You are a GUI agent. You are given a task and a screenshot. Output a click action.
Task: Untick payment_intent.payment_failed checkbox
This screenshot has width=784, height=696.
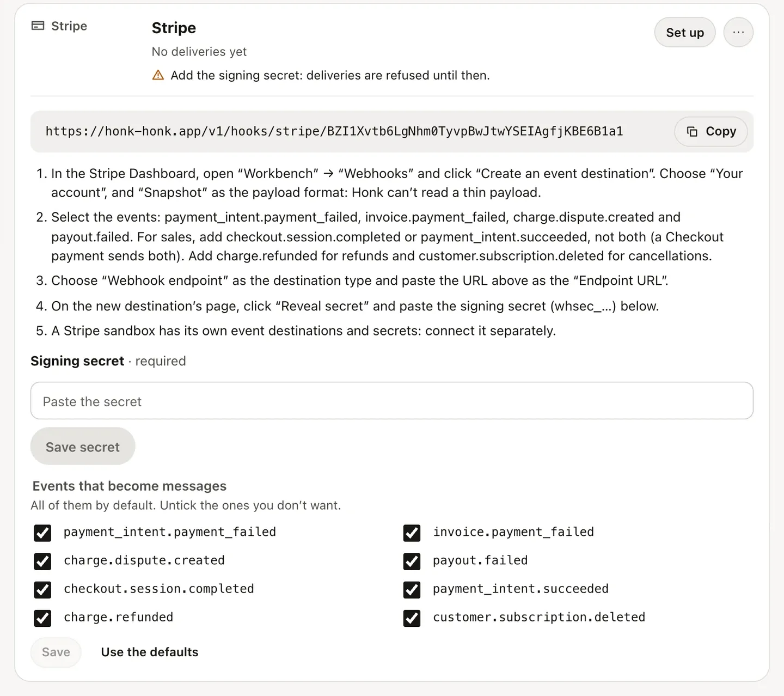(42, 533)
